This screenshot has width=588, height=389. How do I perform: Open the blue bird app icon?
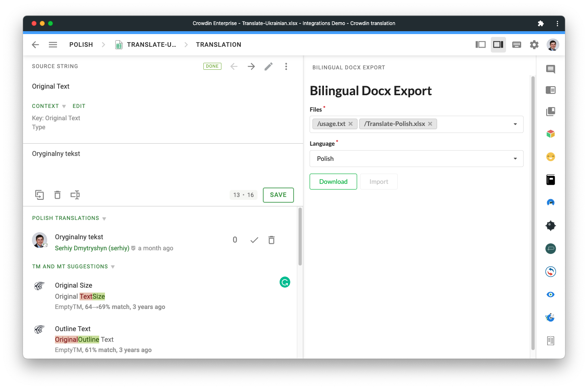[x=550, y=318]
